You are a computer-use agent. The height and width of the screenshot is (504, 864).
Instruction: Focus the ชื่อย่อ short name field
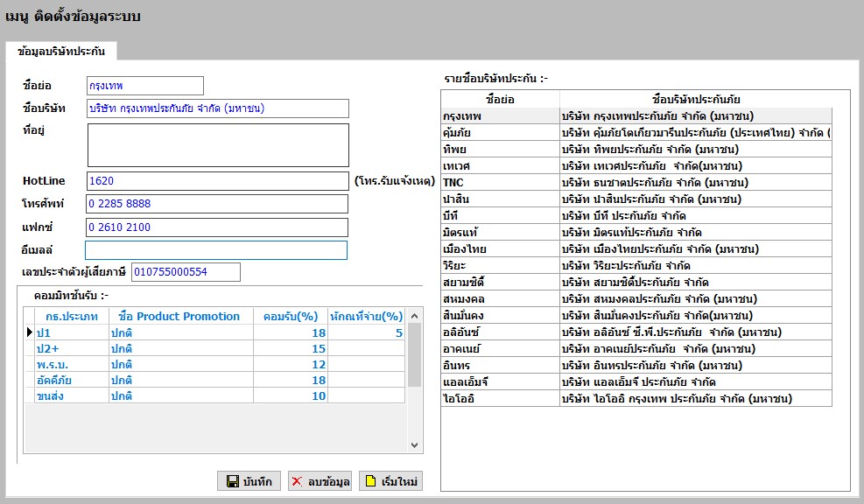pos(145,86)
